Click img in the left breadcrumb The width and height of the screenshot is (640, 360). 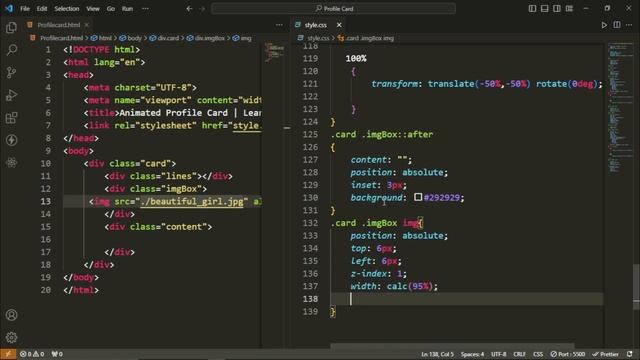(x=246, y=38)
